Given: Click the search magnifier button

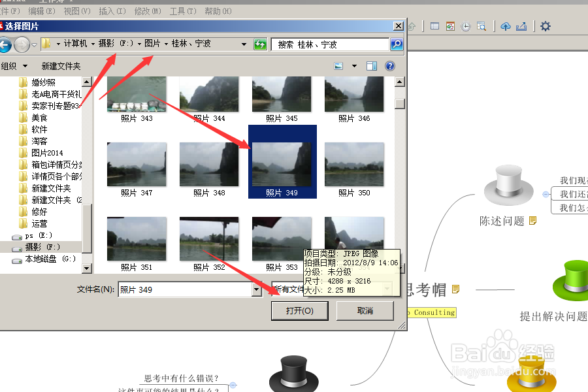Looking at the screenshot, I should (397, 44).
